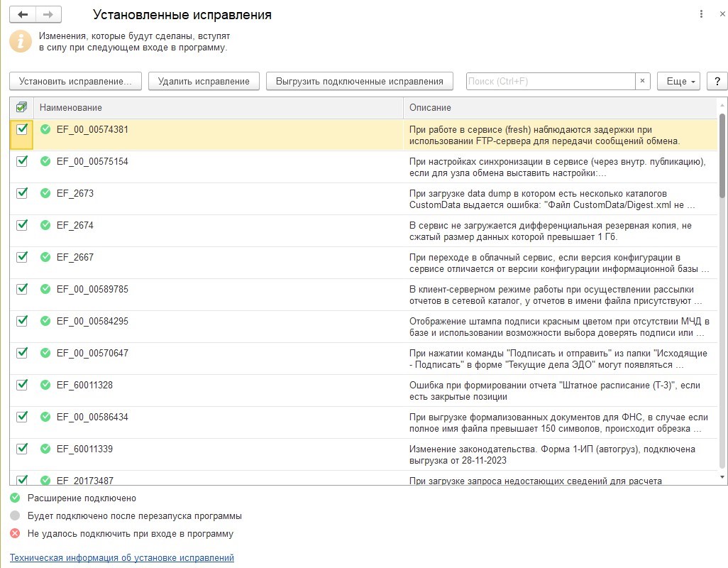This screenshot has width=728, height=568.
Task: Select the row name EF_00_00570647
Action: click(92, 354)
